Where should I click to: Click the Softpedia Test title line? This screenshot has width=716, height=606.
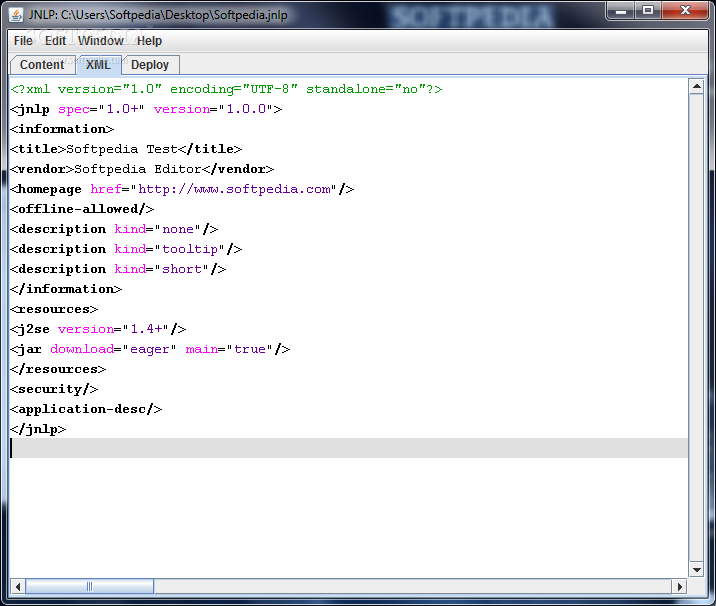(x=126, y=149)
